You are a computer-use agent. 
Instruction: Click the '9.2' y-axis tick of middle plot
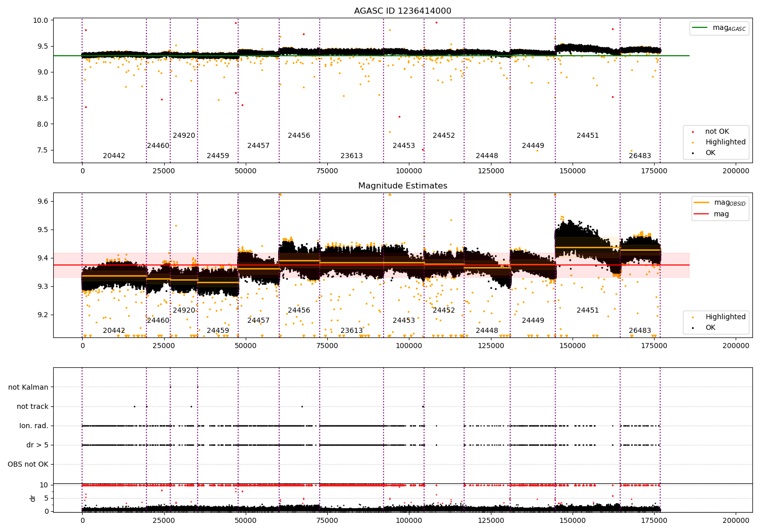coord(44,315)
